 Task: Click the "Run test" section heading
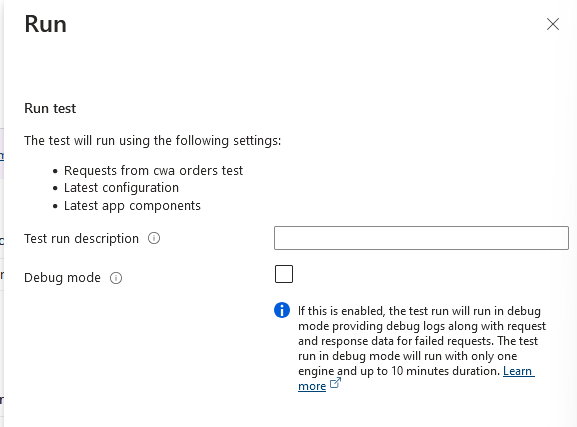(50, 109)
